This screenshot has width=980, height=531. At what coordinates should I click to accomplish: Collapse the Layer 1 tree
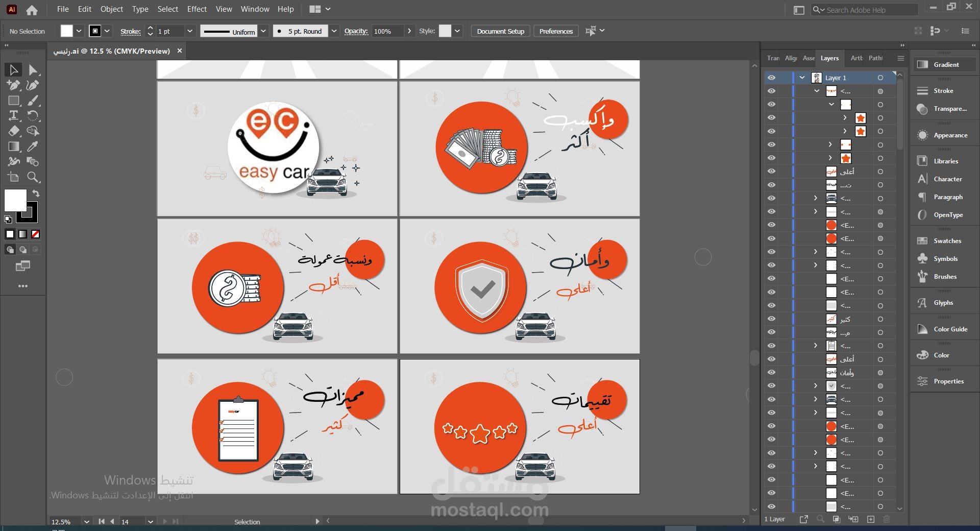[802, 78]
